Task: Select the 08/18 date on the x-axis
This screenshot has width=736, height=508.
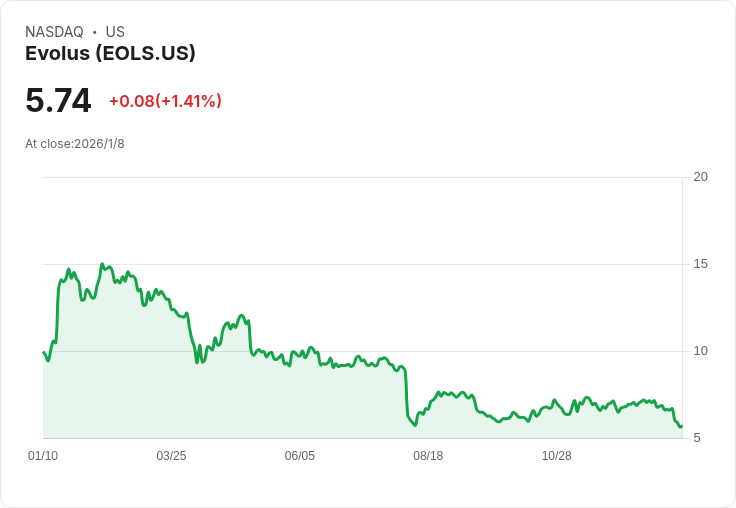Action: (428, 456)
